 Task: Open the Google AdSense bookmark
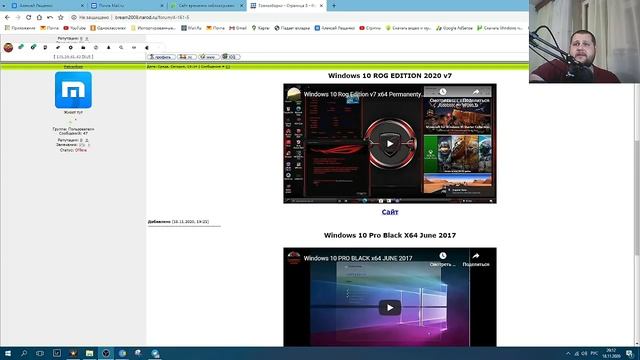[x=454, y=28]
